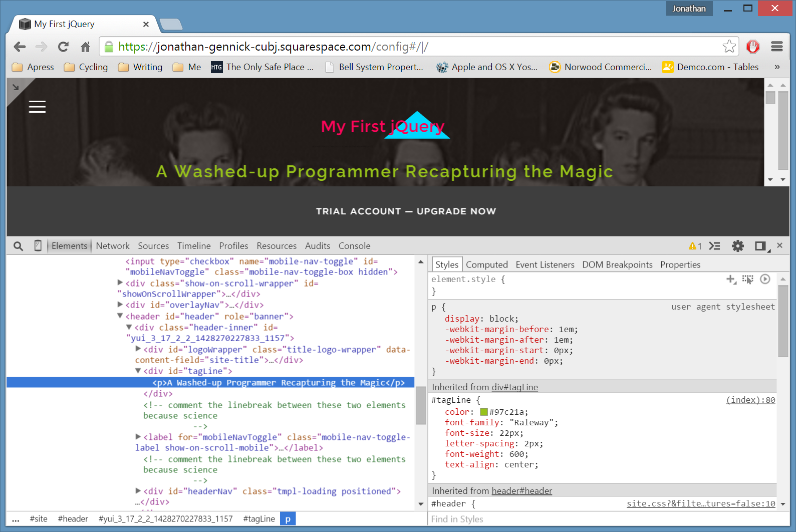Click the animation play icon in Styles pane
The width and height of the screenshot is (796, 532).
(765, 279)
